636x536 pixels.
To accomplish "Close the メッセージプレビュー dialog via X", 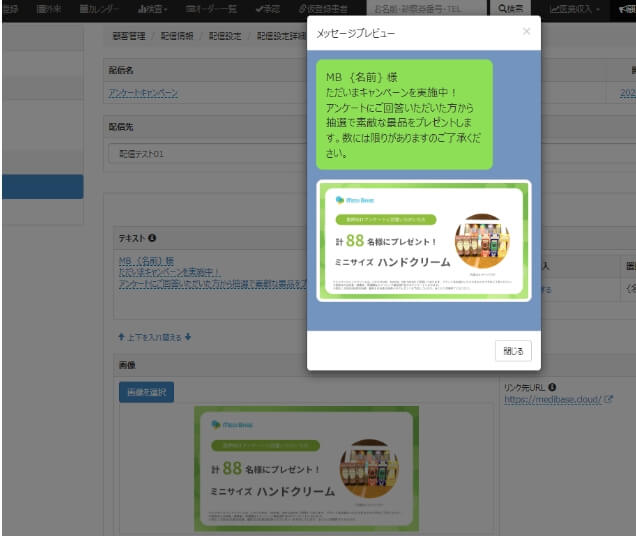I will click(526, 31).
